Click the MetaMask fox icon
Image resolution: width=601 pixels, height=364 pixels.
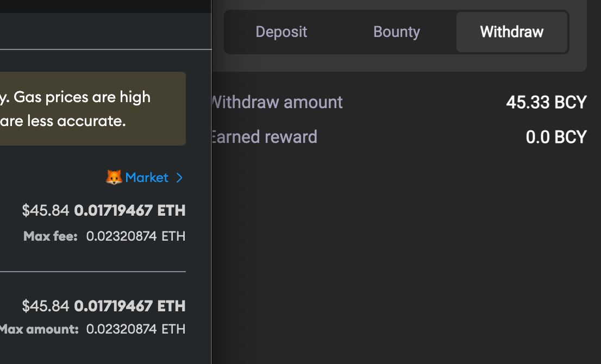[x=114, y=178]
